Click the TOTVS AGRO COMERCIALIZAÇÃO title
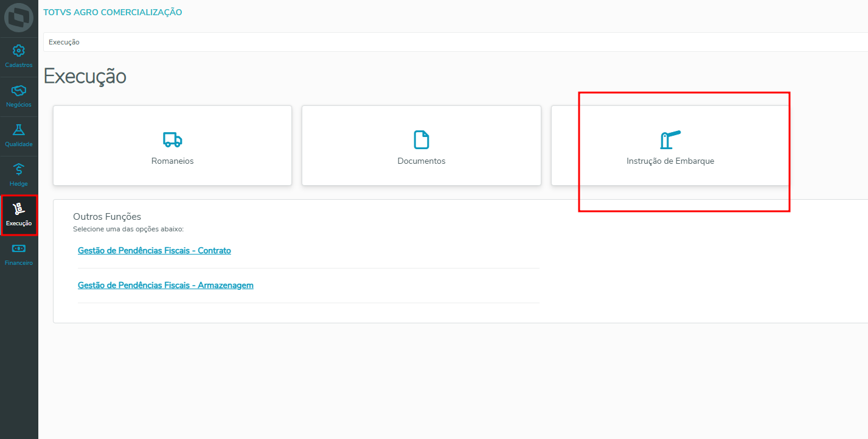The image size is (868, 439). 113,12
